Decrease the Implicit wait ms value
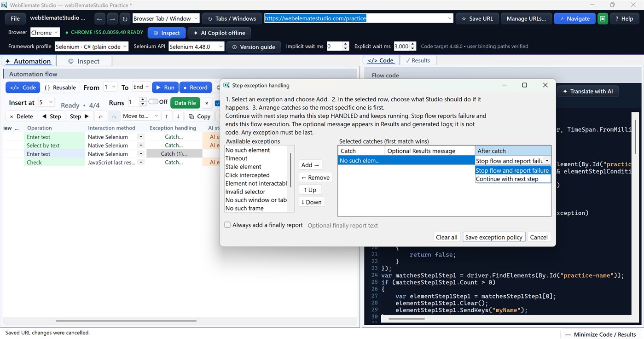Image resolution: width=644 pixels, height=339 pixels. pos(345,48)
